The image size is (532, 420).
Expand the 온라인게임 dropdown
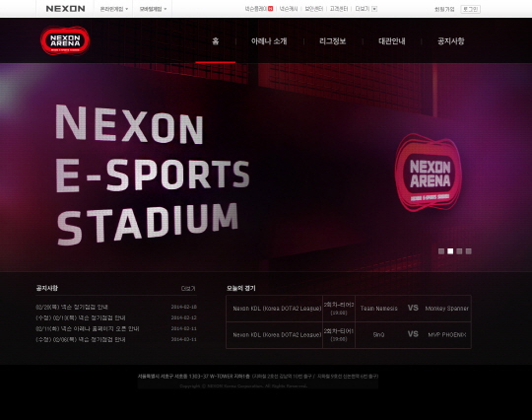click(x=114, y=9)
